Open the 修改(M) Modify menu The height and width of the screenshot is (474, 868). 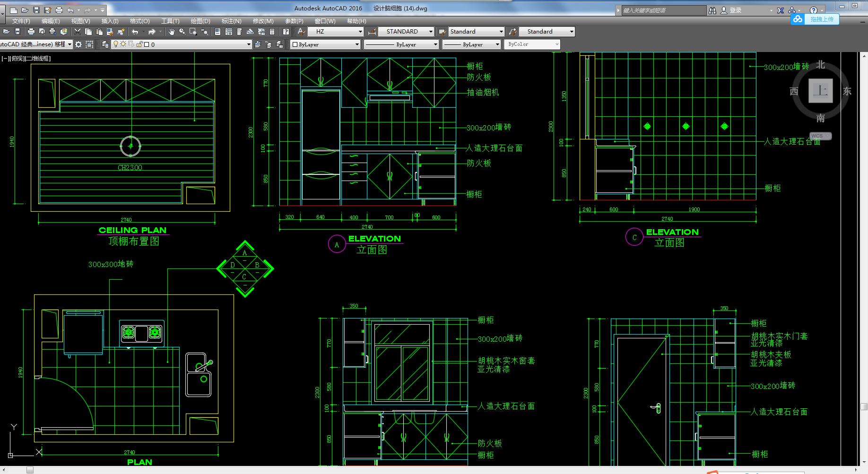point(263,21)
